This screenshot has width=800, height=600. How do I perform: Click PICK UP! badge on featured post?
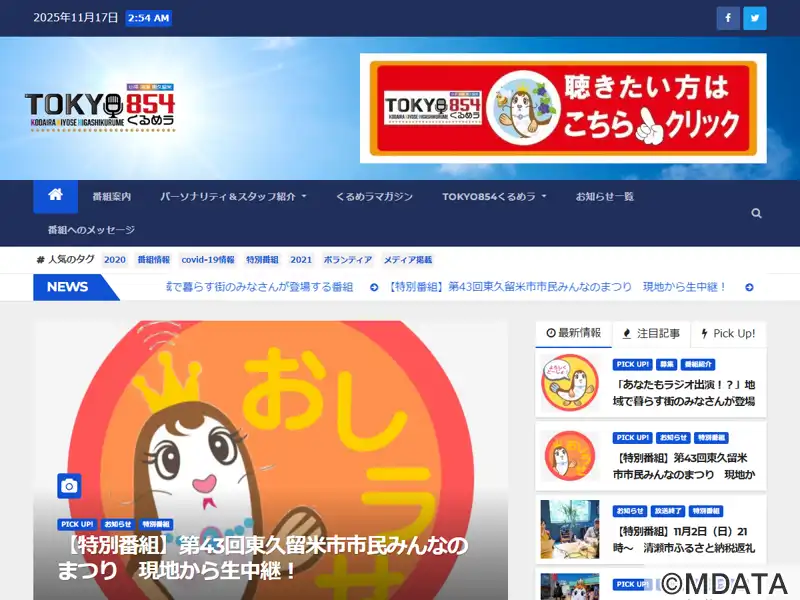77,524
